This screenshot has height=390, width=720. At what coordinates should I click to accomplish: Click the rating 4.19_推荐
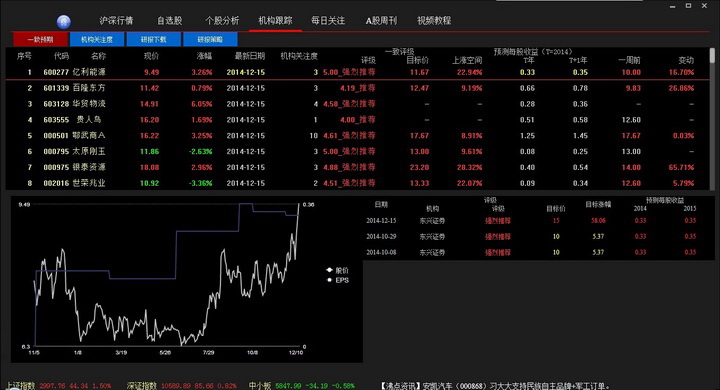(358, 88)
